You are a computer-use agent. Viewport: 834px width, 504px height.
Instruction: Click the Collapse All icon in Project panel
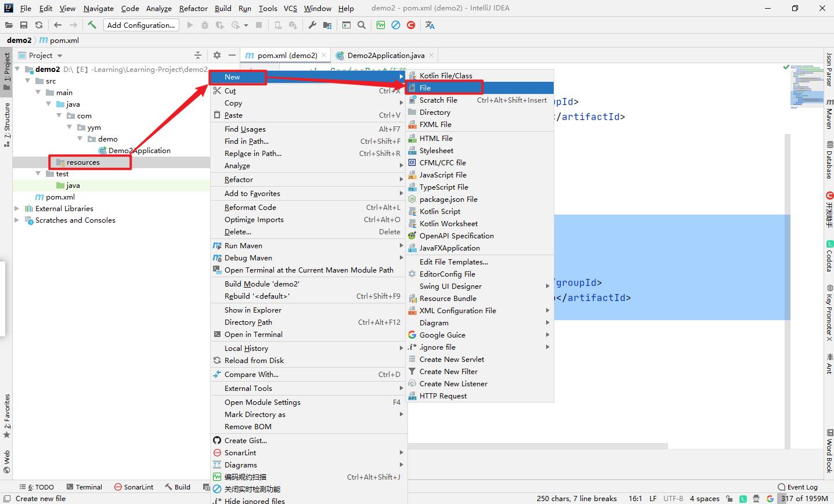coord(198,55)
